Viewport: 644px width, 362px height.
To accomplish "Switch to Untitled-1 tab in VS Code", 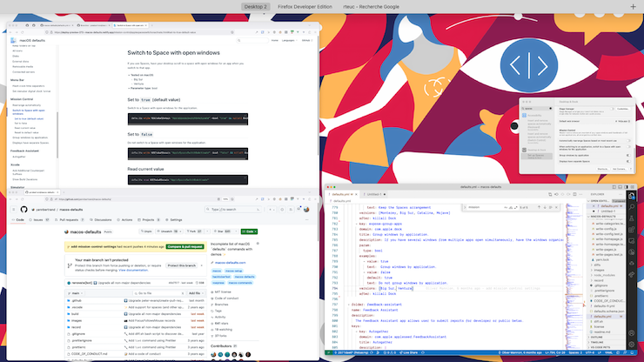I will 374,194.
